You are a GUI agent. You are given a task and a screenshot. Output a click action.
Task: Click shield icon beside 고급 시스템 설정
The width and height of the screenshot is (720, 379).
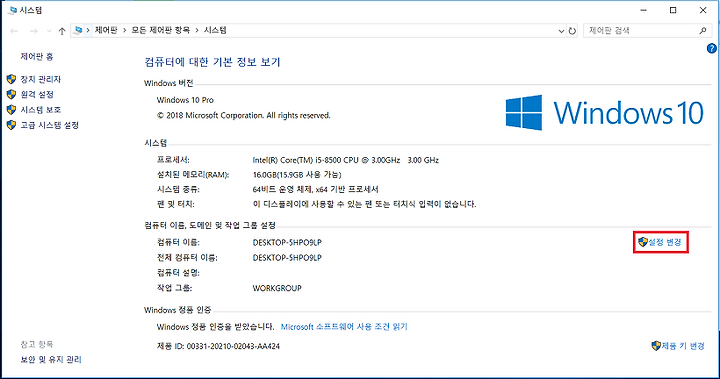(x=11, y=125)
